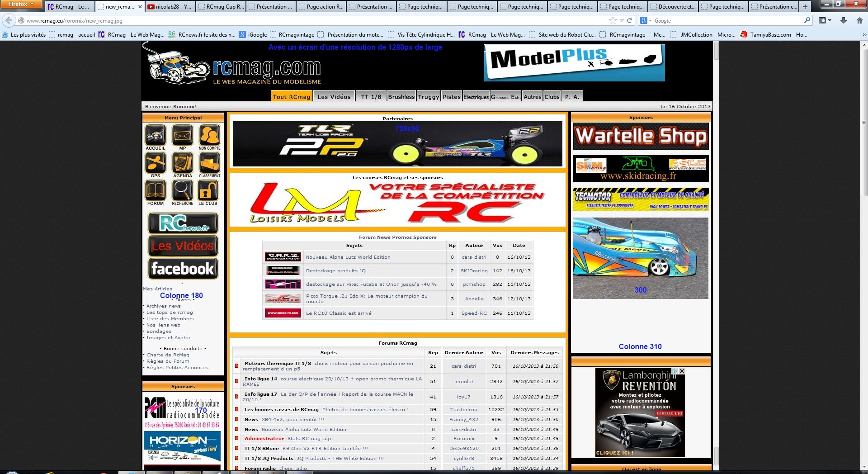Expand bookmarks toolbar overflow chevron

[x=863, y=34]
